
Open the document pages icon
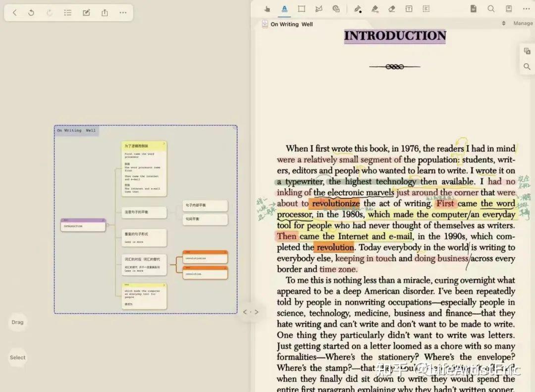point(473,9)
